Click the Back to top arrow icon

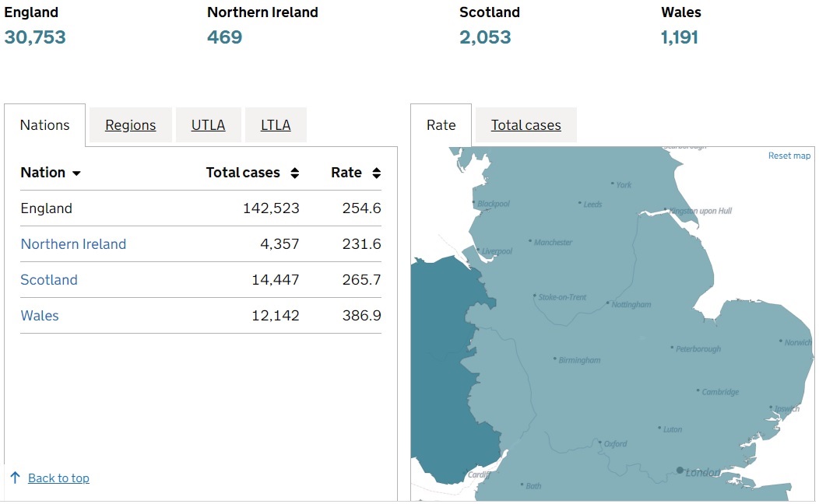pyautogui.click(x=15, y=478)
